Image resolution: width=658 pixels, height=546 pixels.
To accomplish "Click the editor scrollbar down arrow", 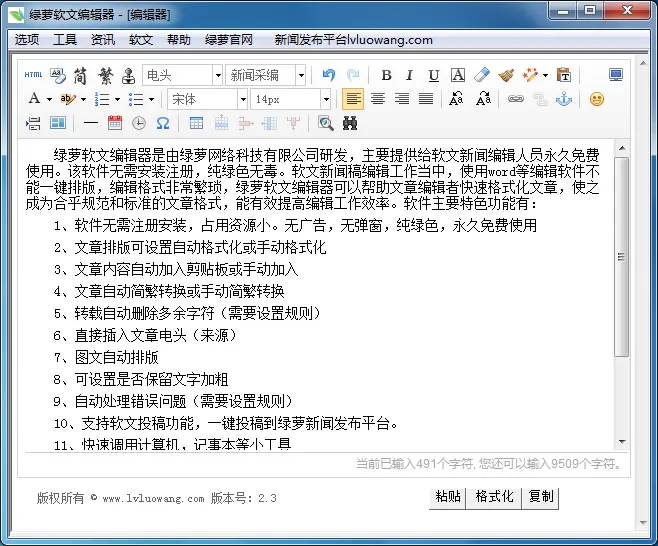I will (622, 442).
